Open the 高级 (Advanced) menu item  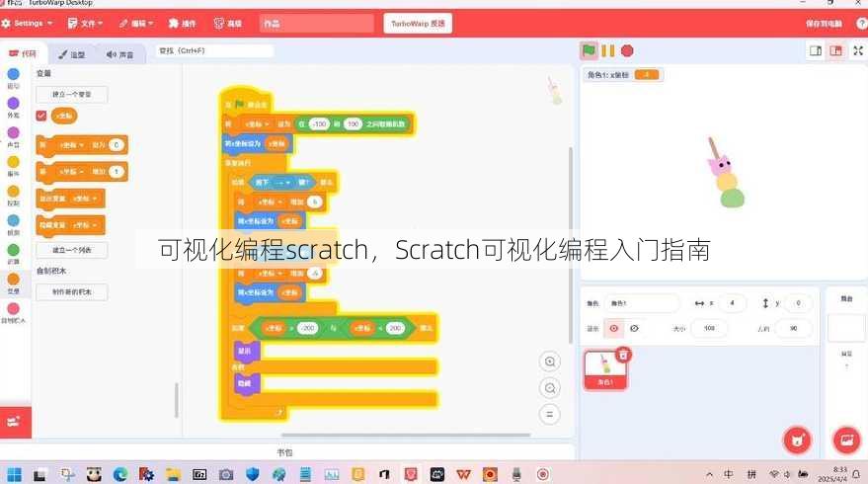227,24
